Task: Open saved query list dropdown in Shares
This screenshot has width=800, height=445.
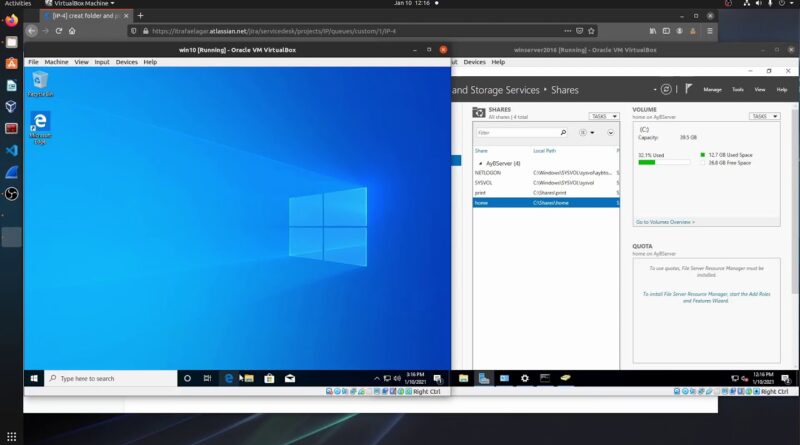Action: pyautogui.click(x=587, y=133)
